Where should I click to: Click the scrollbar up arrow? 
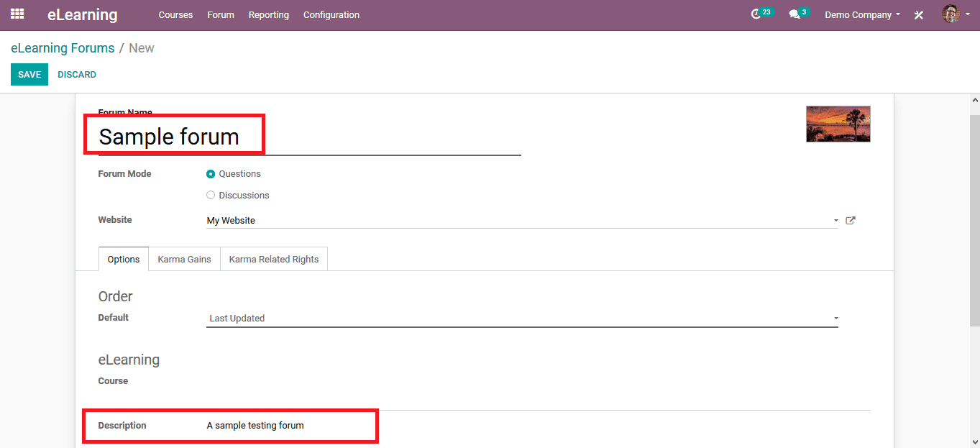tap(974, 99)
